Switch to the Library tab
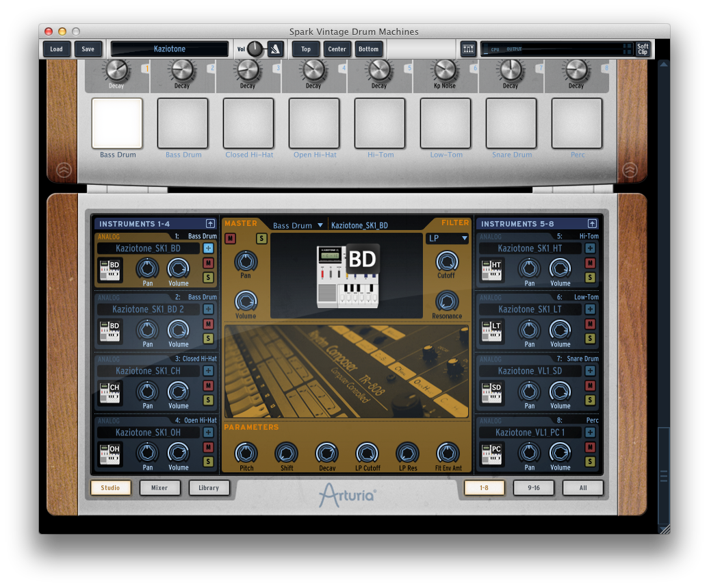Screen dimensions: 709x588 click(x=209, y=487)
